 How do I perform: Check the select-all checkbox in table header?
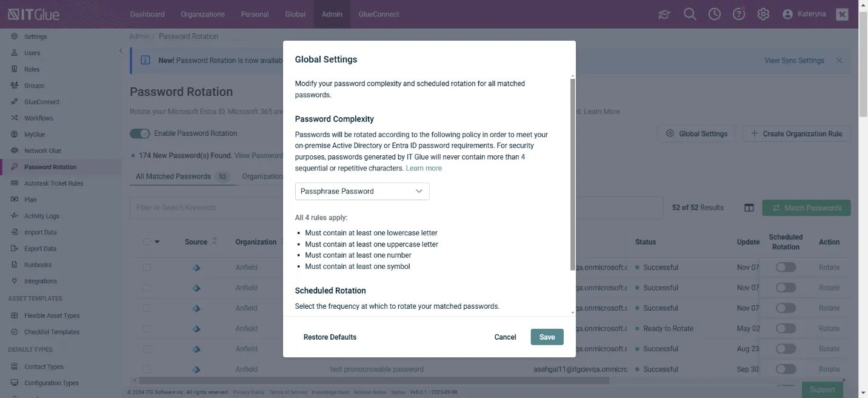point(147,241)
